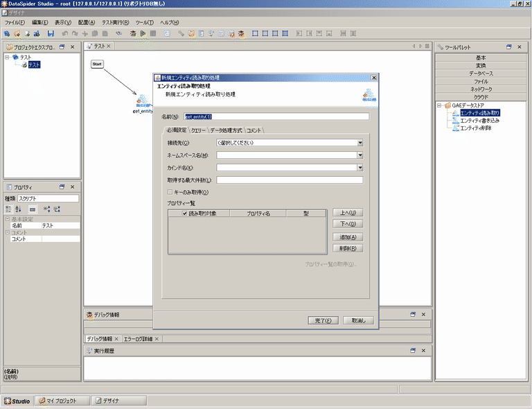Screen dimensions: 532x409
Task: Open the データベース palette category
Action: [481, 73]
